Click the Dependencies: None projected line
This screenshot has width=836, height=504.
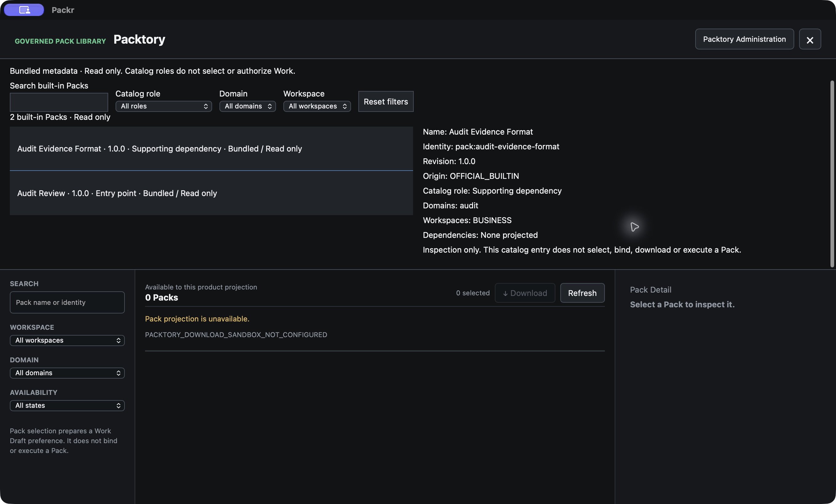pos(480,235)
